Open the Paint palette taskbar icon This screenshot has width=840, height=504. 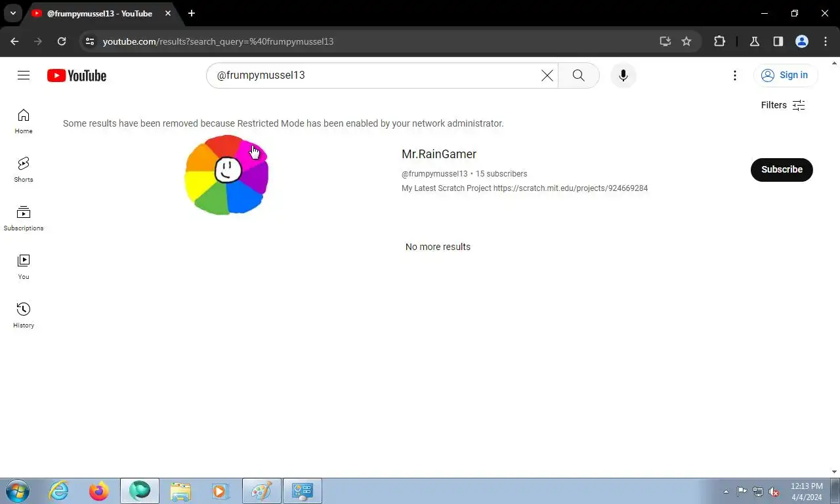tap(261, 491)
